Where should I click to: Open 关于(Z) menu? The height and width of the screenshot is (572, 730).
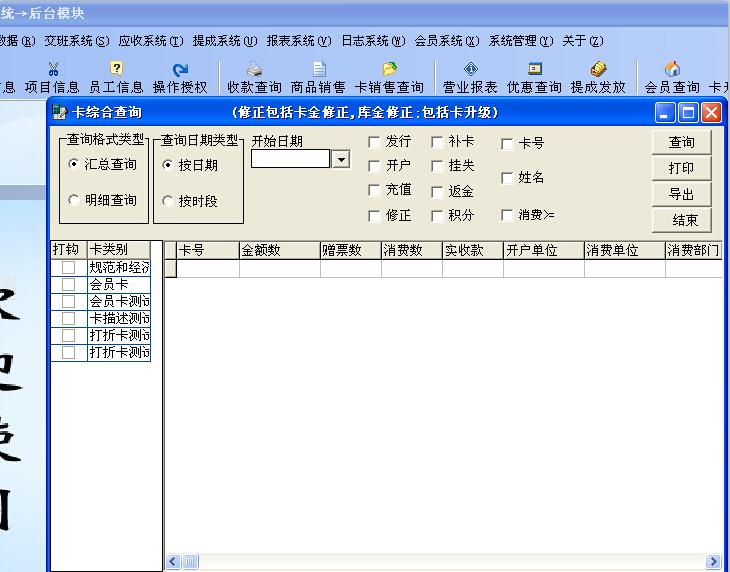[583, 41]
